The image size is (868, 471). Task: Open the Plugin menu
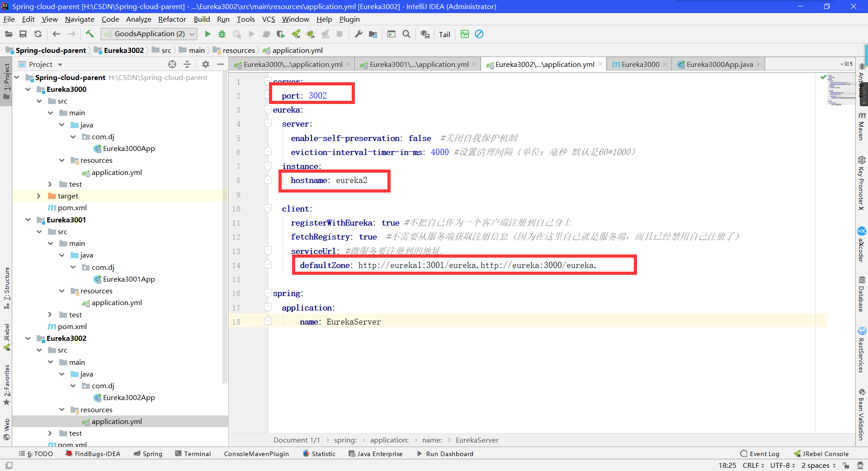tap(349, 19)
